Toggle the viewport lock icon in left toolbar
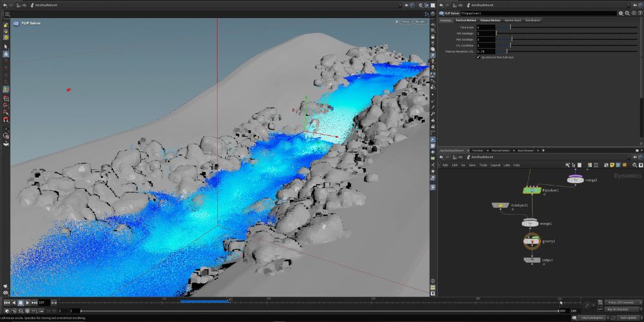Image resolution: width=644 pixels, height=322 pixels. [x=6, y=54]
